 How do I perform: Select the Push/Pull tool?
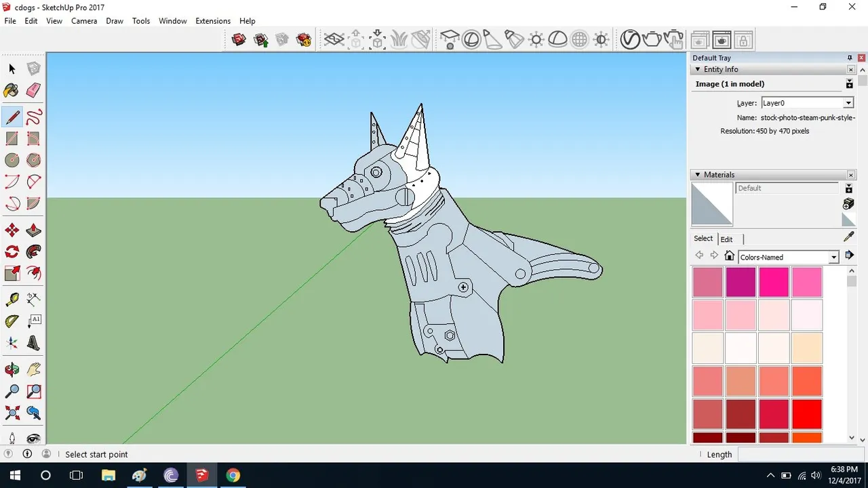[x=34, y=230]
